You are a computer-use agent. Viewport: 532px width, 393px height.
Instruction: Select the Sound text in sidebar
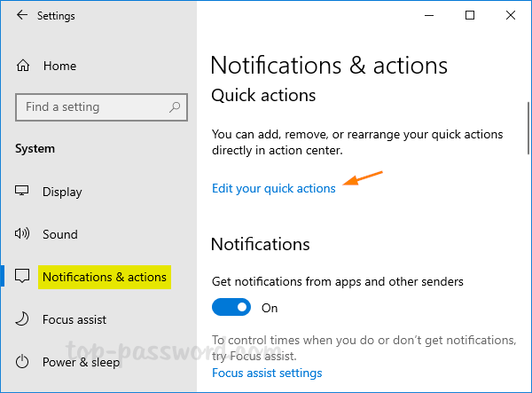pyautogui.click(x=60, y=234)
